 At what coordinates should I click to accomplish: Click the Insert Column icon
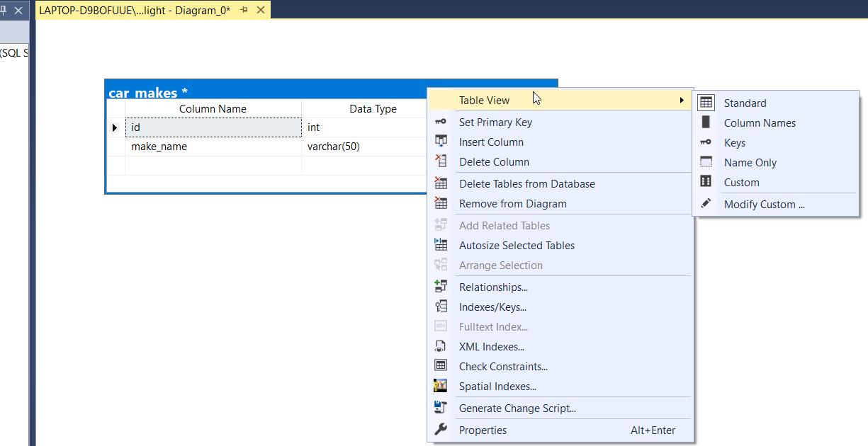[x=441, y=142]
